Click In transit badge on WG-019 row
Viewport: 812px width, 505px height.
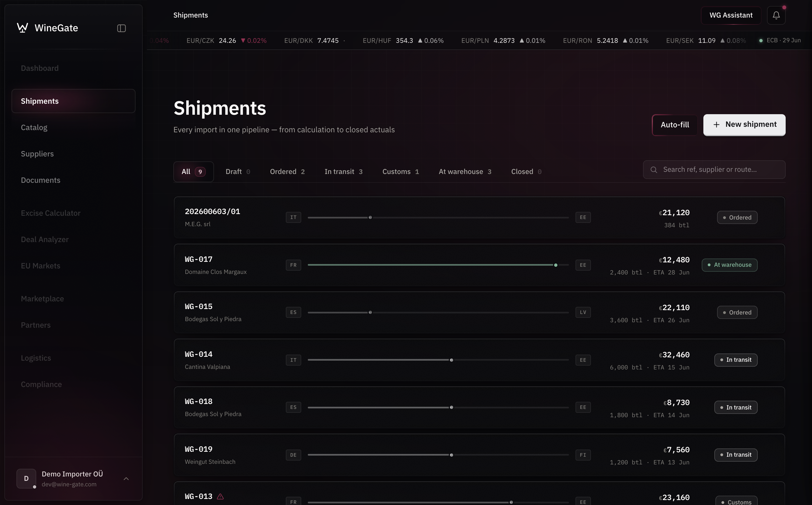735,455
